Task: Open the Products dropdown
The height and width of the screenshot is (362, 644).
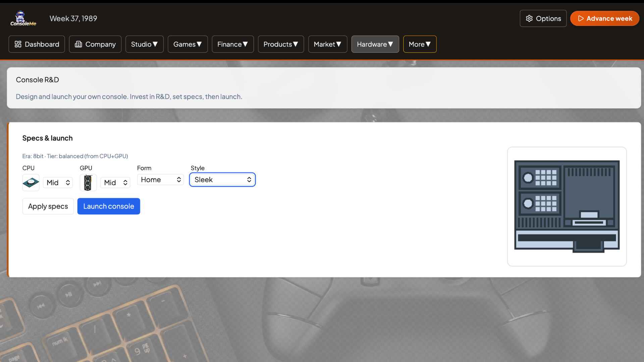Action: [x=281, y=44]
